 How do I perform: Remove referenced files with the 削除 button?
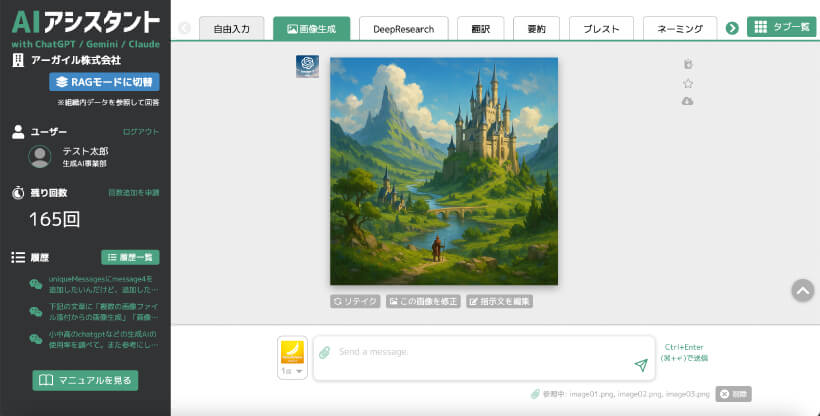pyautogui.click(x=733, y=394)
